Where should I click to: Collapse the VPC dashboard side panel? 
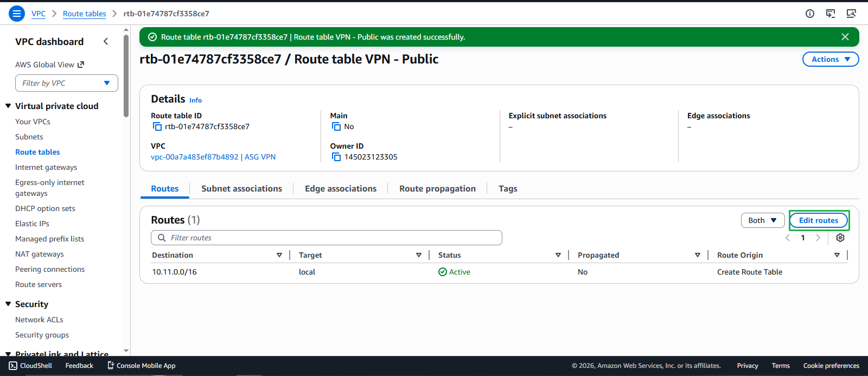[106, 41]
